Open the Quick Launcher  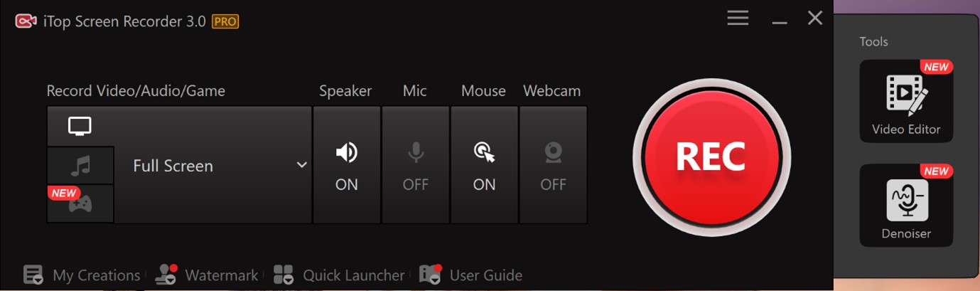tap(338, 275)
